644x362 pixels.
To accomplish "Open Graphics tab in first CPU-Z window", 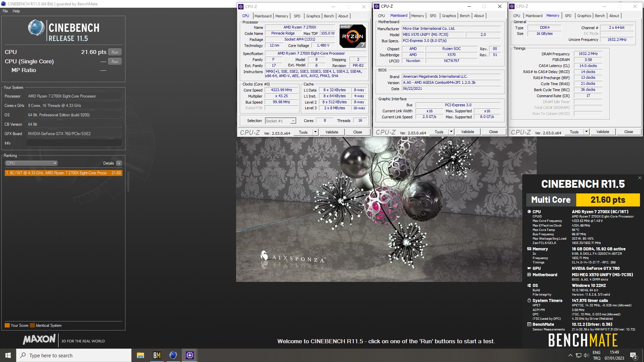I will coord(313,16).
